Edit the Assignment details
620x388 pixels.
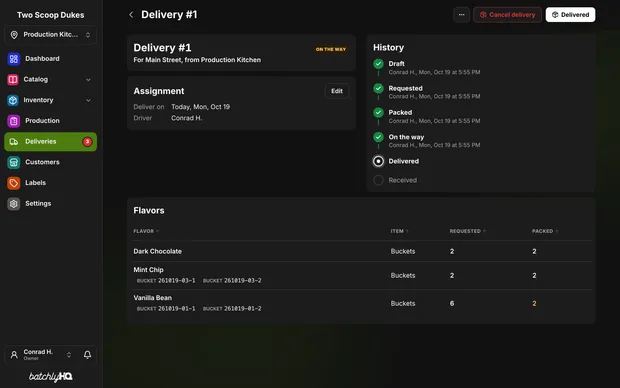(337, 91)
